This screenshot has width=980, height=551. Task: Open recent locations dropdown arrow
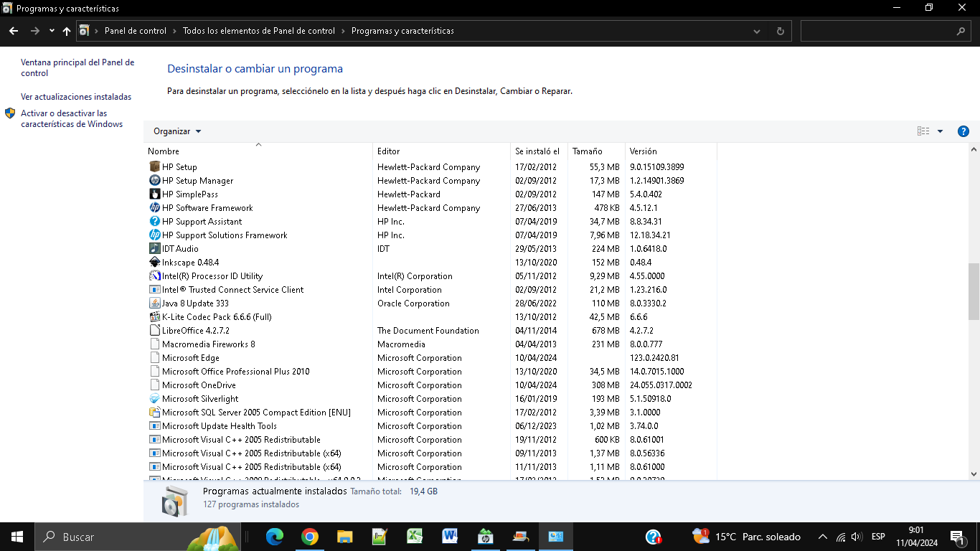click(52, 31)
